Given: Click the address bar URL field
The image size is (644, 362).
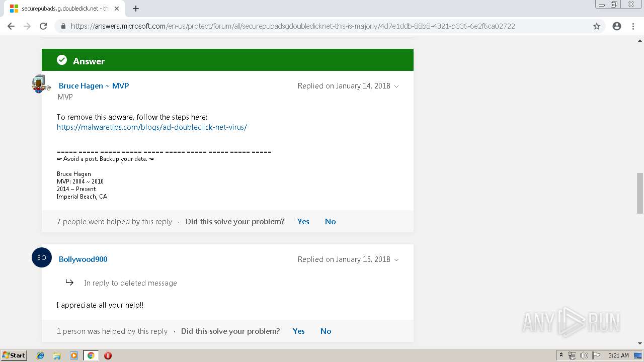Looking at the screenshot, I should 292,26.
